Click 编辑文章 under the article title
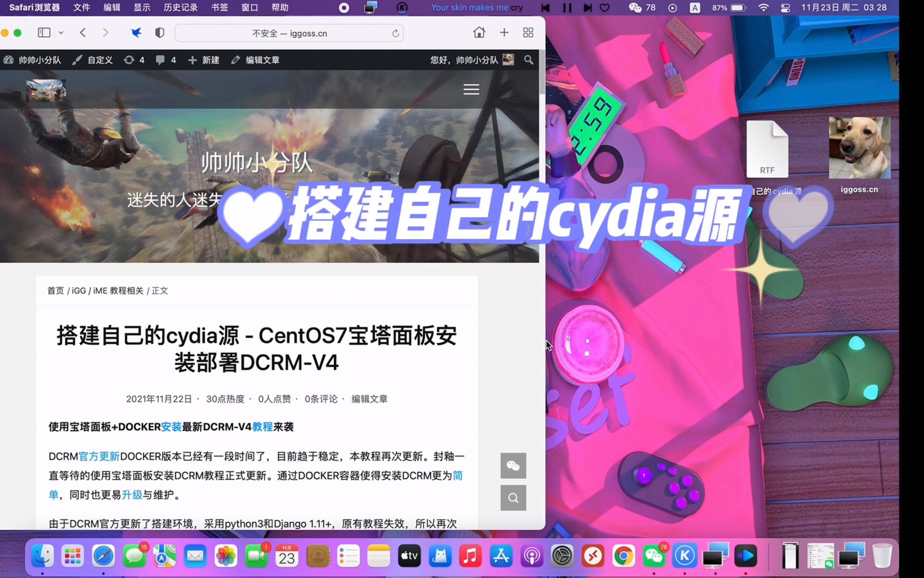This screenshot has width=924, height=578. 369,399
